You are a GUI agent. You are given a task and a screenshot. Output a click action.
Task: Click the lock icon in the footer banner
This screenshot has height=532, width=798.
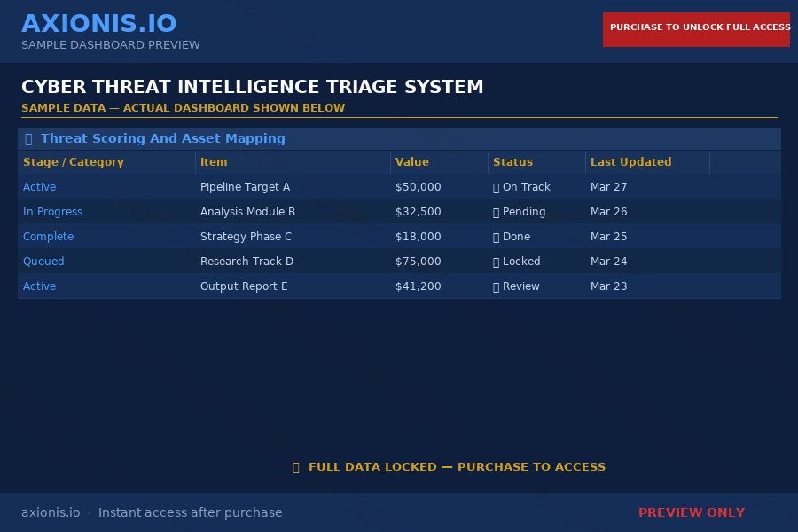click(296, 466)
